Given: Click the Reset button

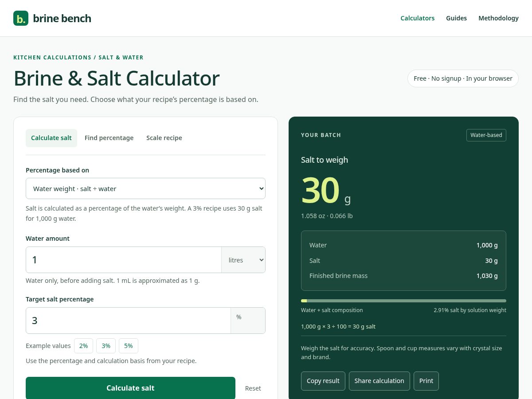Looking at the screenshot, I should (253, 388).
